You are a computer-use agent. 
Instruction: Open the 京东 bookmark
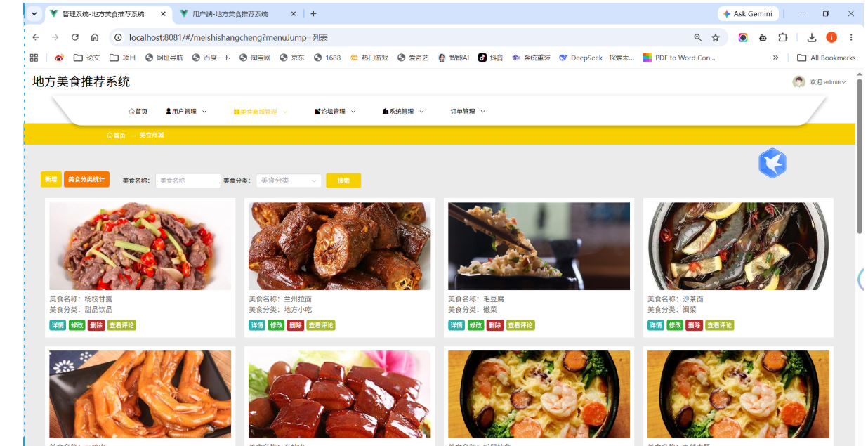(292, 58)
